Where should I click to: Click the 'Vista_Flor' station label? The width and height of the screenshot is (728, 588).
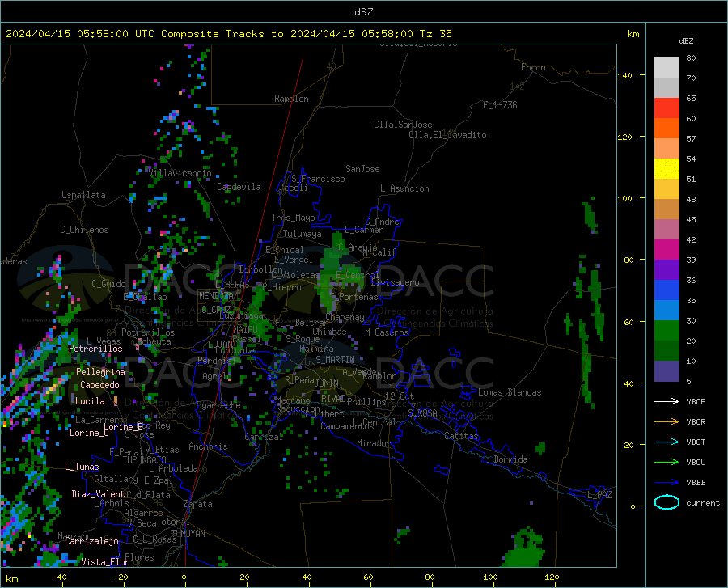(105, 562)
